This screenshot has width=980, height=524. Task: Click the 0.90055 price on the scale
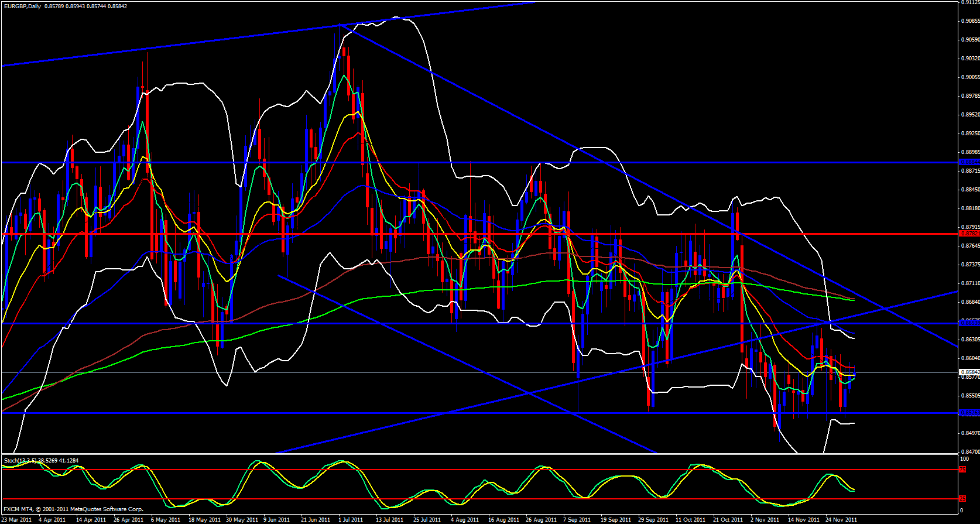point(969,77)
